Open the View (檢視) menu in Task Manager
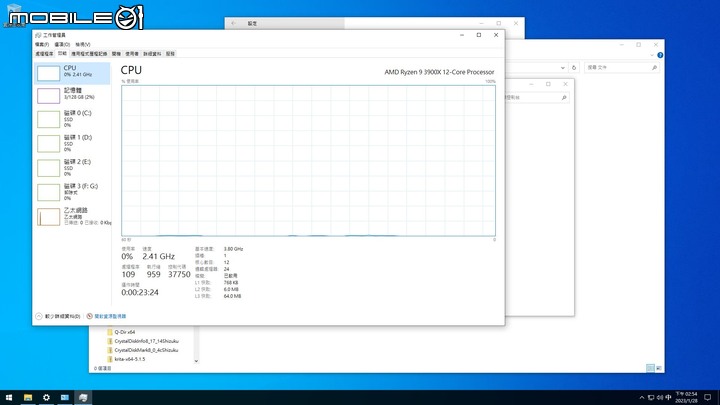 [x=83, y=45]
